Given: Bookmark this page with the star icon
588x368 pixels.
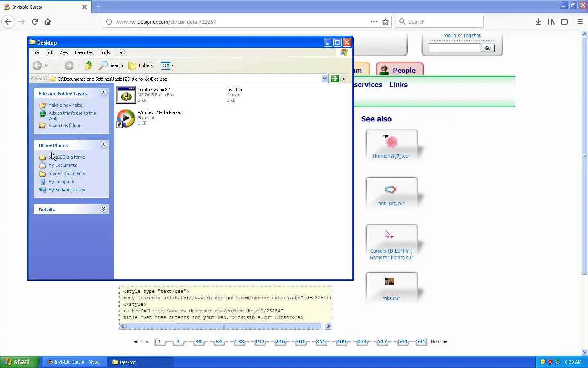Looking at the screenshot, I should (x=385, y=22).
